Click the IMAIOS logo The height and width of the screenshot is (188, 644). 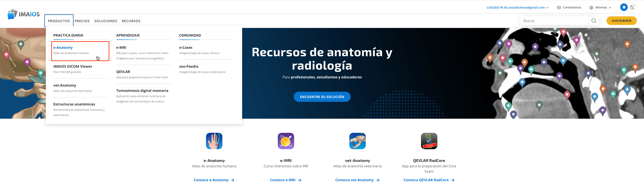tap(24, 14)
